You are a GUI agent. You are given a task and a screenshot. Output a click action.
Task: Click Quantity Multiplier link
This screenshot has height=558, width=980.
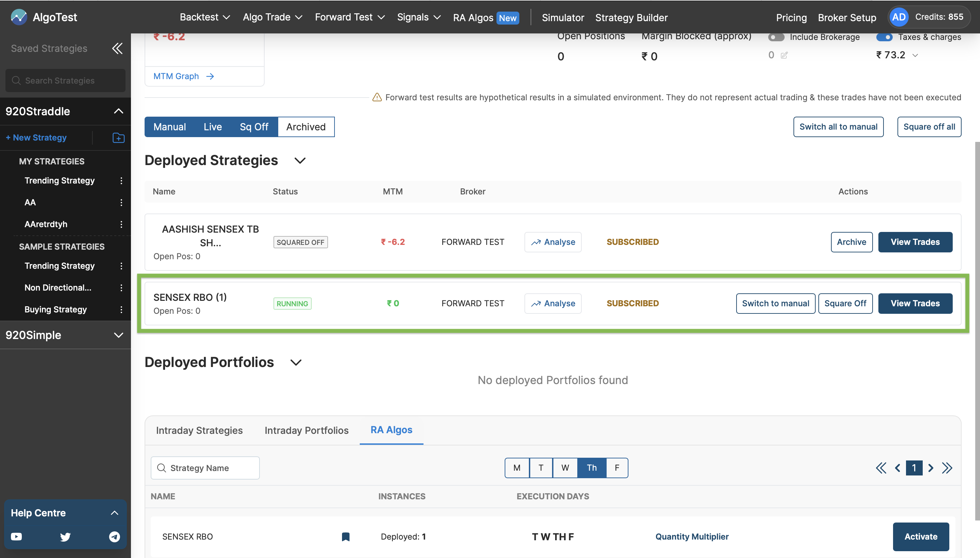[692, 537]
